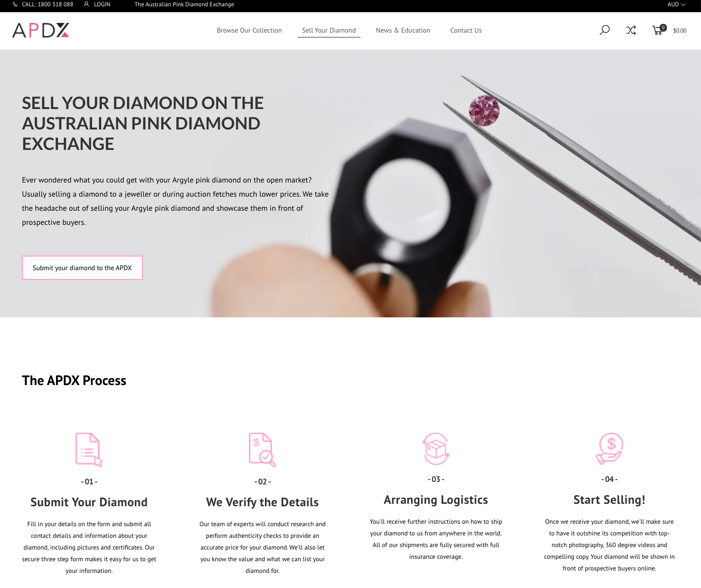Screen dimensions: 701x588
Task: Open the search magnifier icon
Action: tap(605, 30)
